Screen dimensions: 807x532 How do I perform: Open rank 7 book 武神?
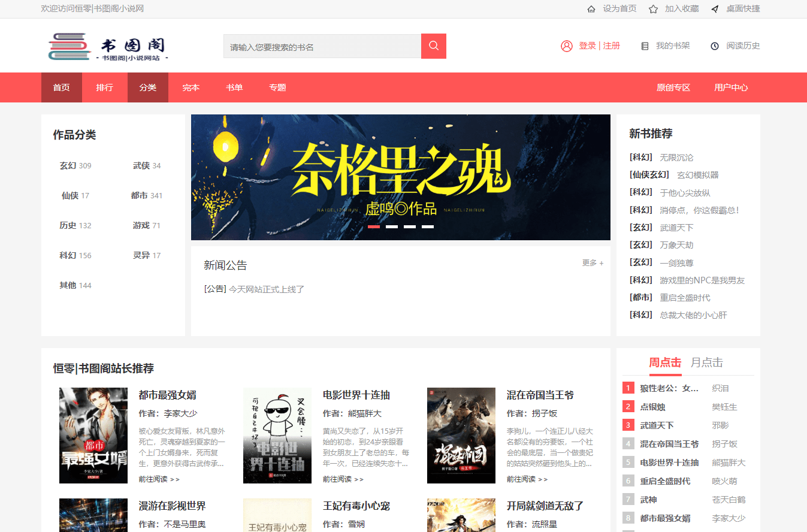pyautogui.click(x=648, y=500)
